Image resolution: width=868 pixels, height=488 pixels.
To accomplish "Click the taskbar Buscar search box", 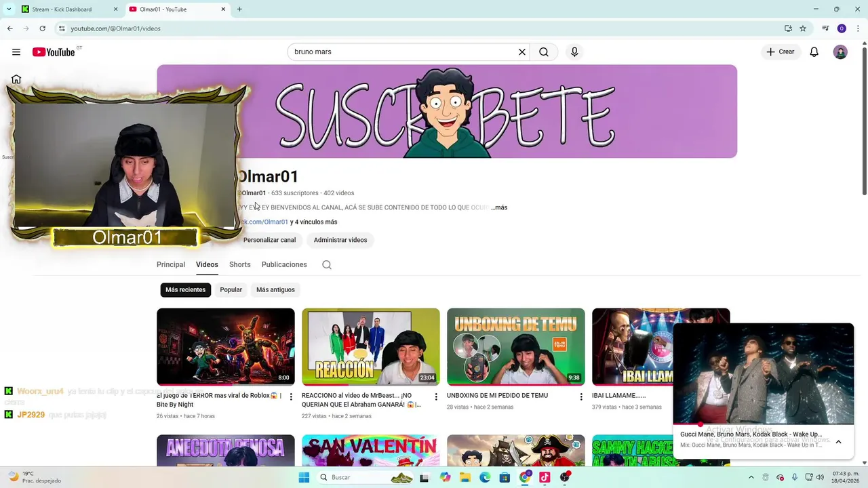I will 366,478.
